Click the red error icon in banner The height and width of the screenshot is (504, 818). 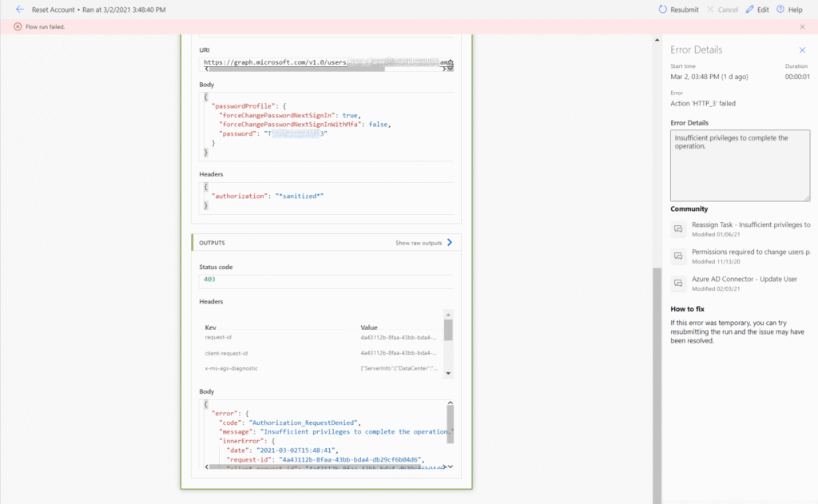click(18, 26)
